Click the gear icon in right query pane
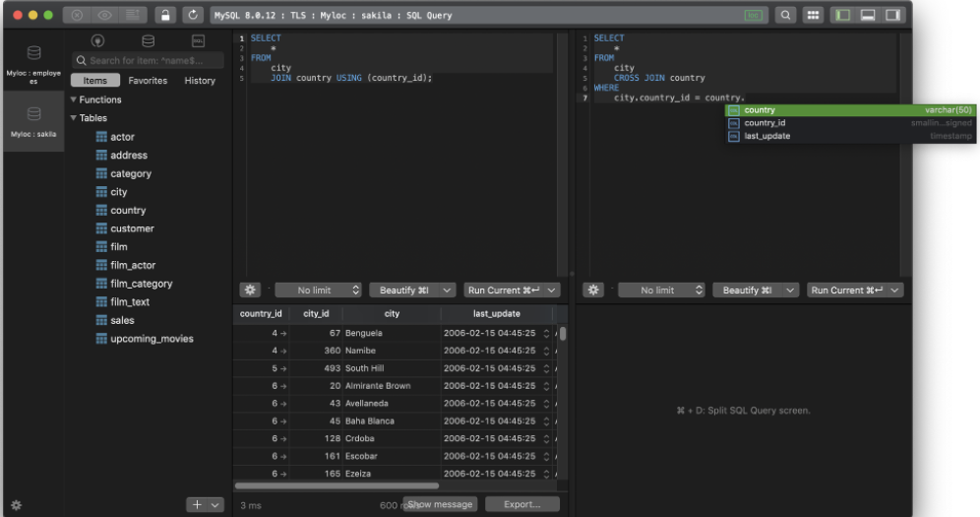 [593, 291]
